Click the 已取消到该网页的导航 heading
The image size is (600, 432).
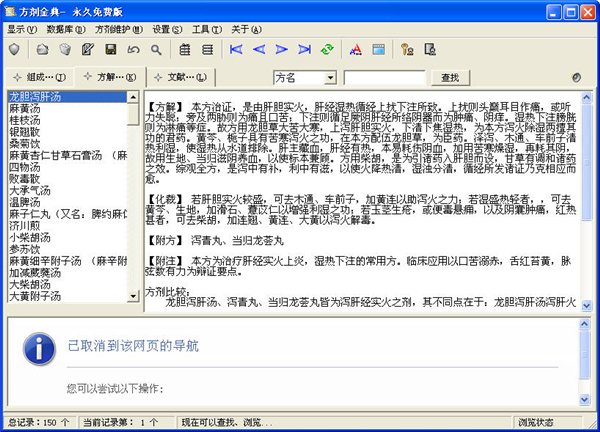point(133,346)
